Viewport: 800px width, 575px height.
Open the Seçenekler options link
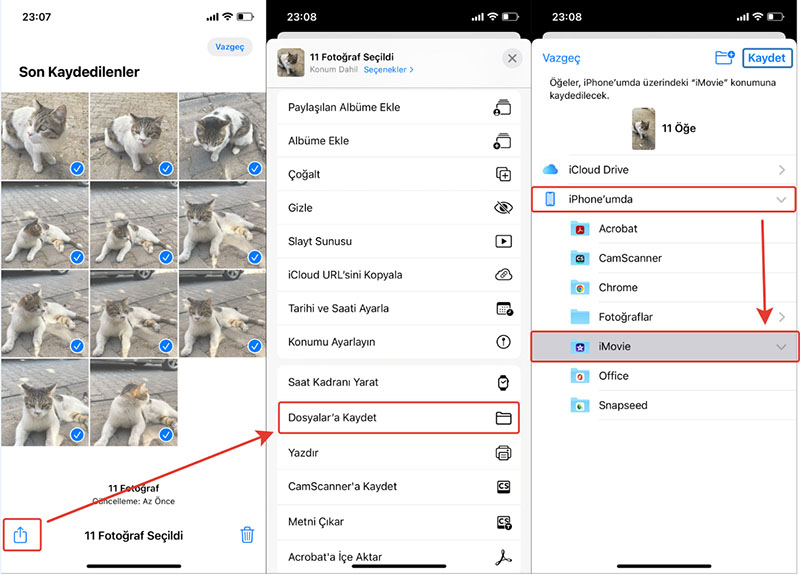tap(388, 70)
